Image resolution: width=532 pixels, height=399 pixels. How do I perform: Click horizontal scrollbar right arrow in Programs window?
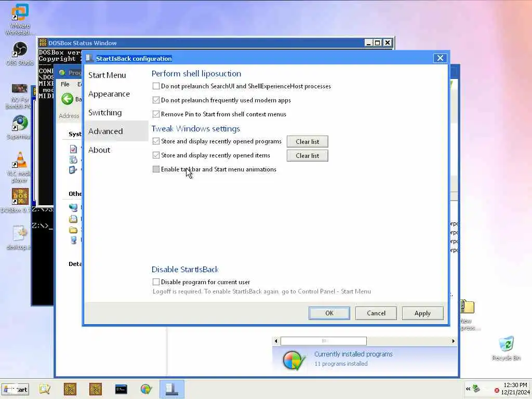[453, 341]
